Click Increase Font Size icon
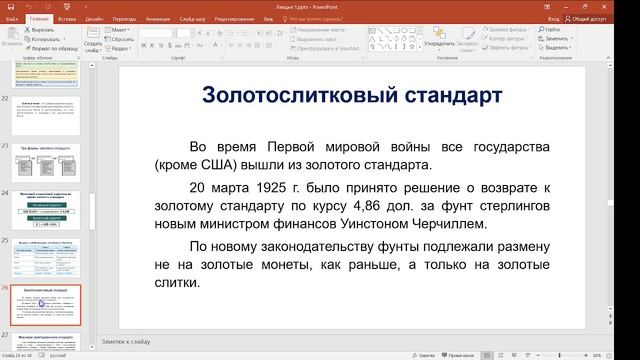The image size is (640, 360). [x=200, y=33]
